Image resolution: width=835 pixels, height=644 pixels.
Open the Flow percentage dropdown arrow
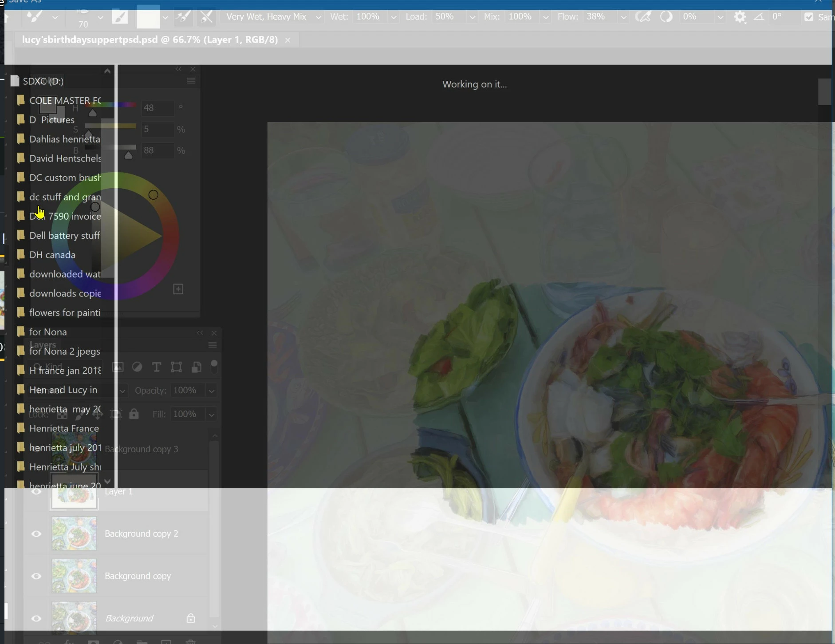click(623, 17)
